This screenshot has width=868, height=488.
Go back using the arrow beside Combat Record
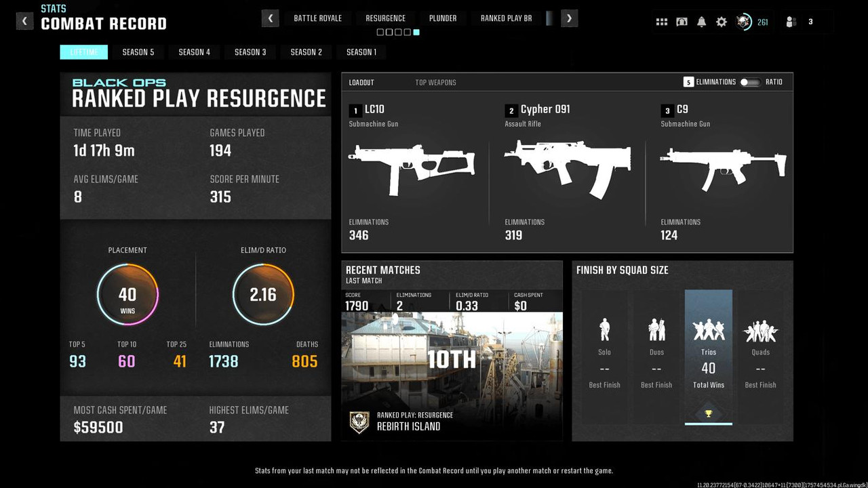[24, 21]
